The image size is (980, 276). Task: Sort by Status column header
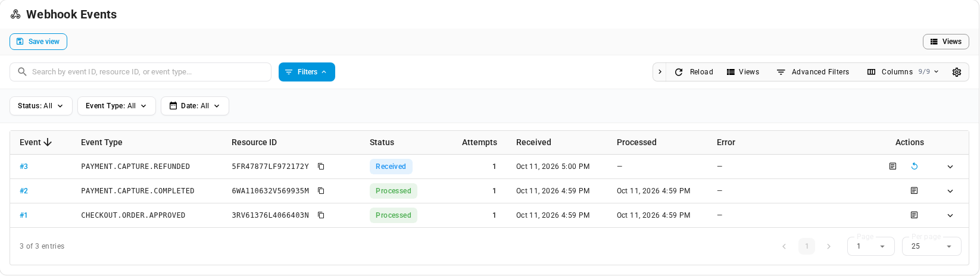tap(382, 143)
